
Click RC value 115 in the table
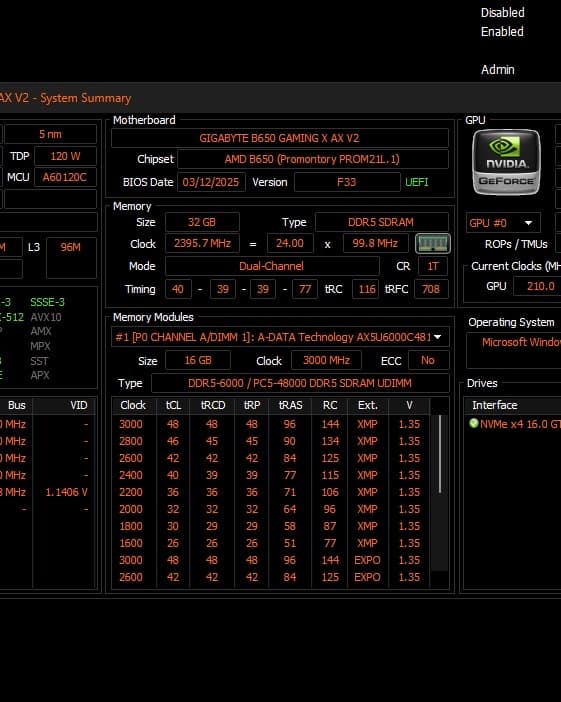coord(330,475)
